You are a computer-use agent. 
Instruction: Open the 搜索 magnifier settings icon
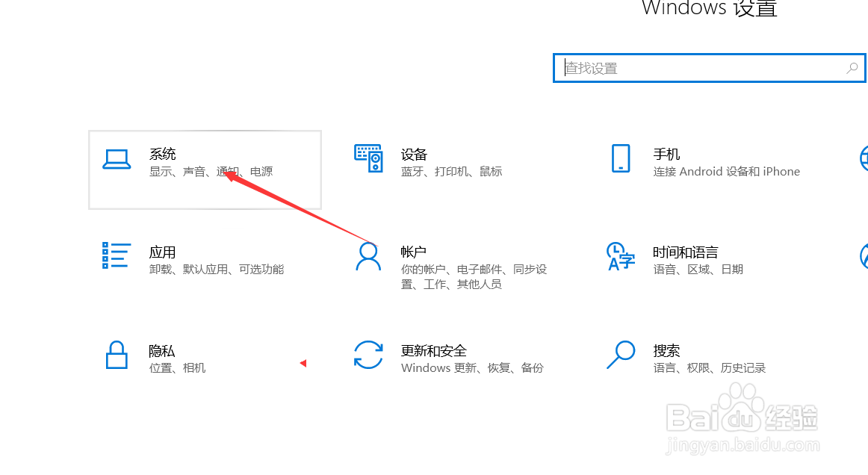(x=621, y=356)
